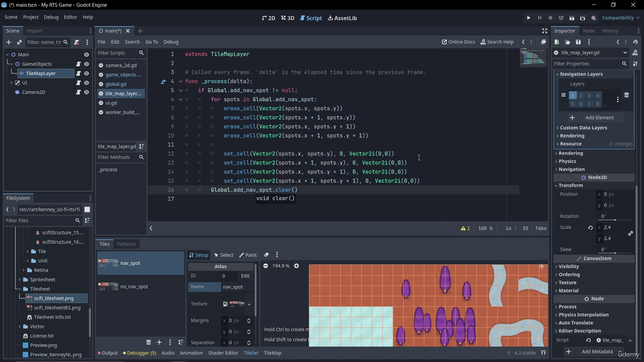
Task: Toggle visibility of the Camera2D node
Action: coord(87,93)
